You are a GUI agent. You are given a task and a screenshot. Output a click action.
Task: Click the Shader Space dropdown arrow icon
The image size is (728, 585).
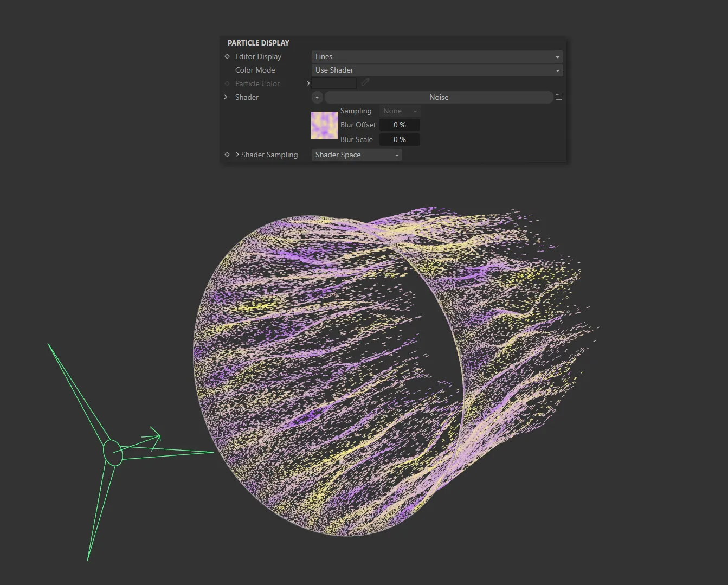pyautogui.click(x=396, y=155)
